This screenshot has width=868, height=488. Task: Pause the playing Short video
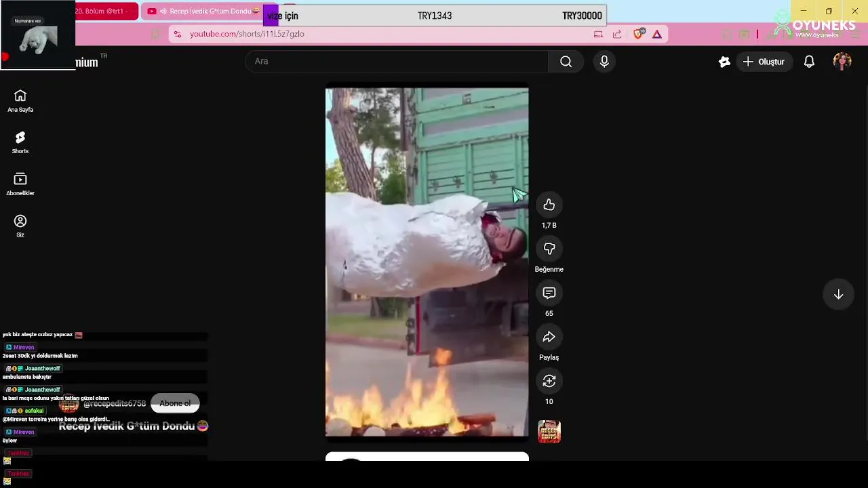[427, 262]
